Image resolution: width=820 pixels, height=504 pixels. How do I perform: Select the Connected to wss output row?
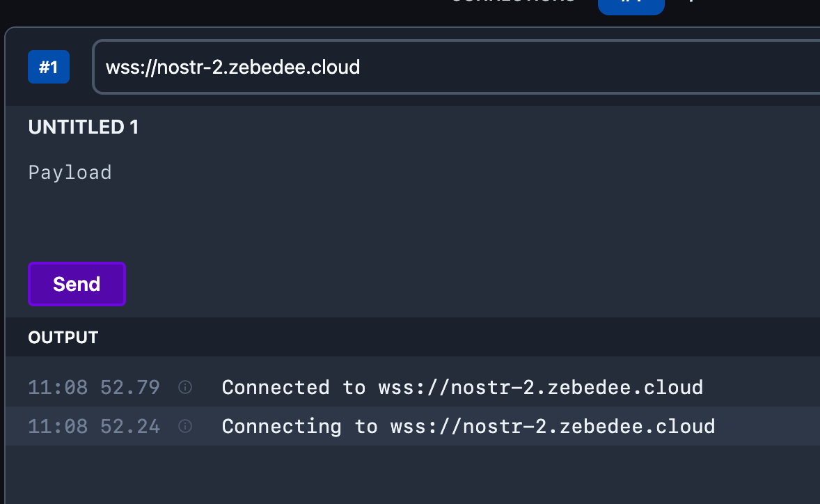tap(462, 388)
